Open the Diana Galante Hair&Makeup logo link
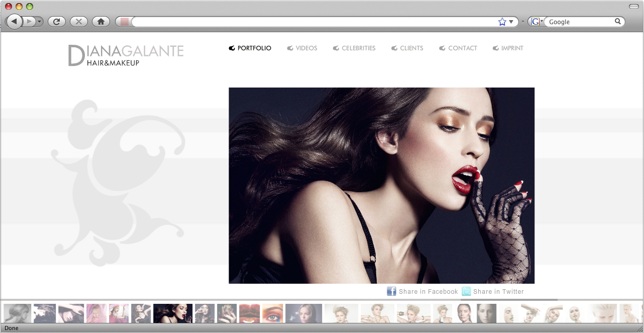Image resolution: width=644 pixels, height=333 pixels. [x=126, y=55]
